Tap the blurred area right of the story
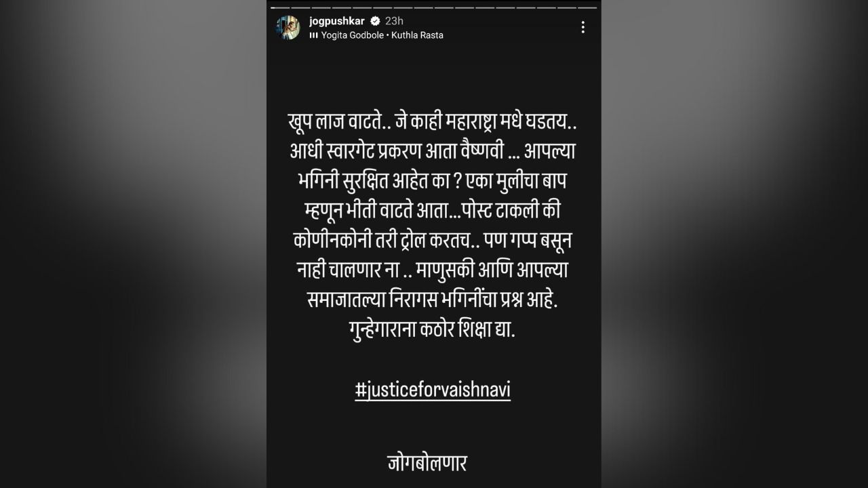Viewport: 868px width, 488px height. tap(734, 244)
